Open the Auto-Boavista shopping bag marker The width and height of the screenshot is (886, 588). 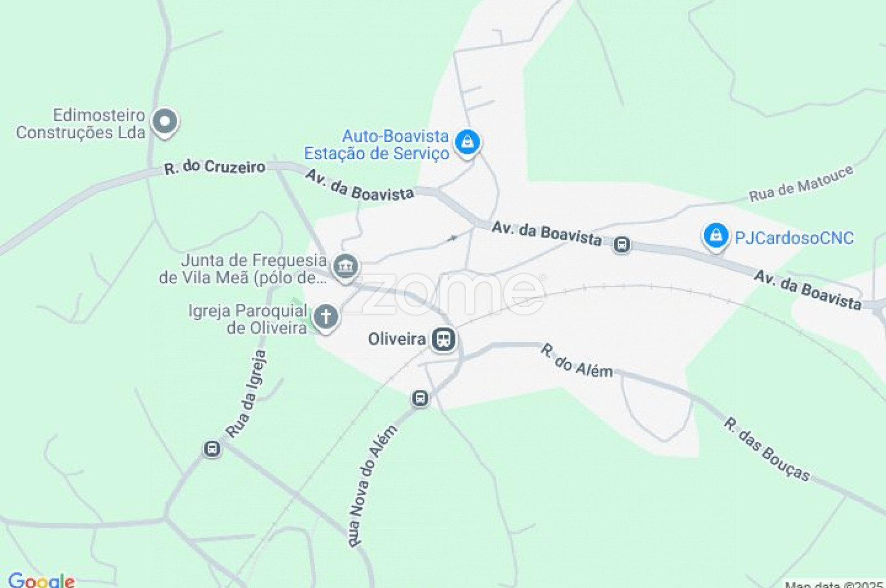[468, 143]
